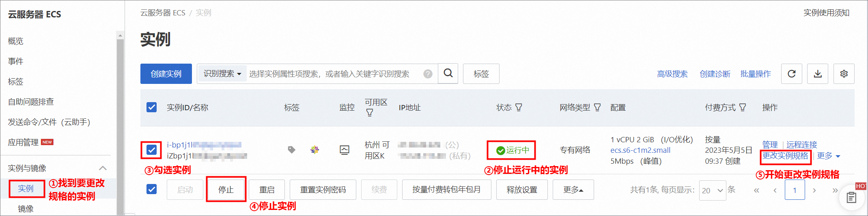The image size is (868, 216).
Task: Toggle the bottom batch checkbox
Action: [x=151, y=189]
